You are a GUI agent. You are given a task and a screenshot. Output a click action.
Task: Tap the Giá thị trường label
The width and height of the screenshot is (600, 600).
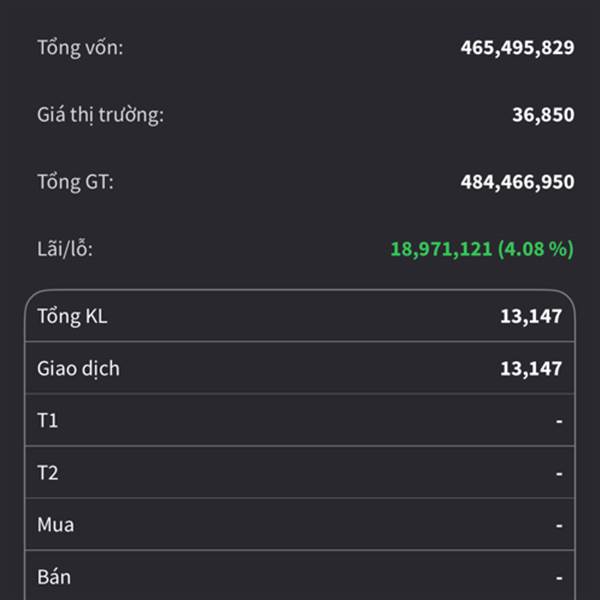pos(100,115)
